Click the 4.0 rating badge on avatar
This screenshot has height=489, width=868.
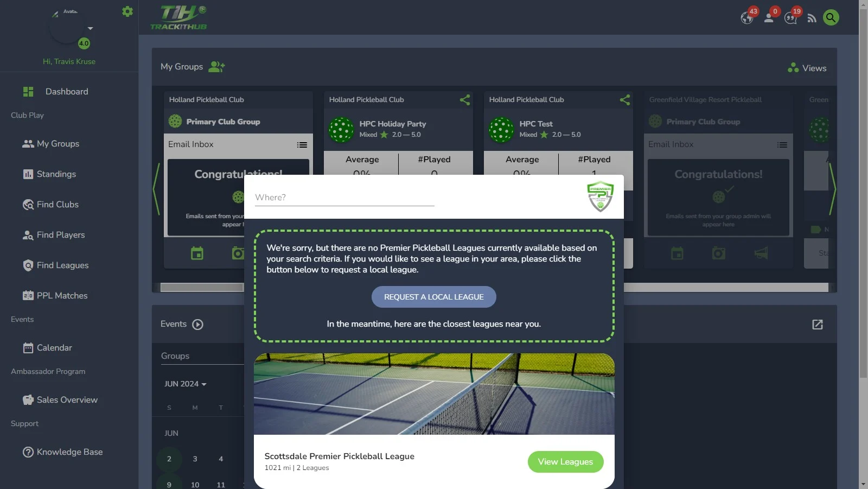84,43
